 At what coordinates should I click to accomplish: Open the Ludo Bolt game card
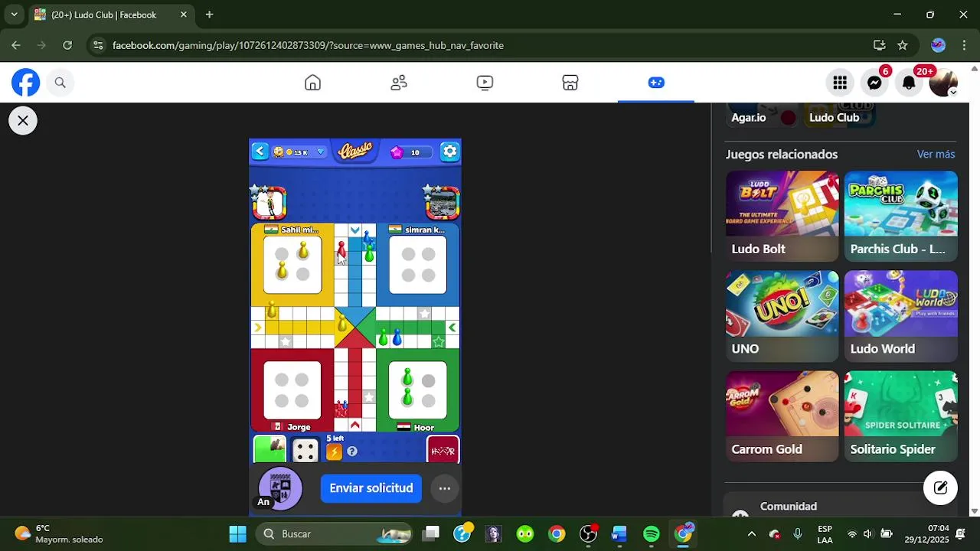782,217
